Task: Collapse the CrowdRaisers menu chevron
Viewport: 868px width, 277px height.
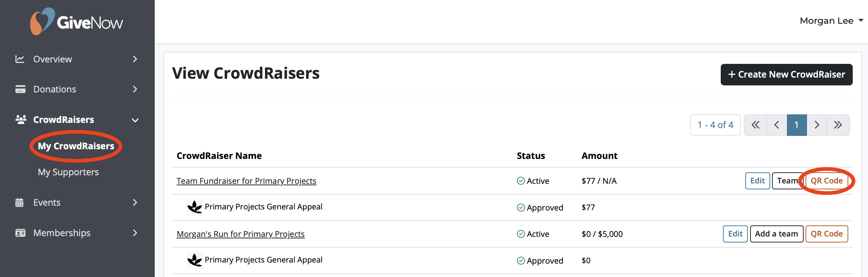Action: (135, 120)
